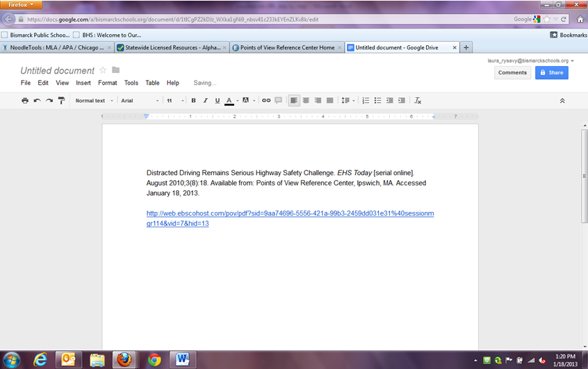Open the Help menu
This screenshot has width=588, height=369.
point(173,83)
